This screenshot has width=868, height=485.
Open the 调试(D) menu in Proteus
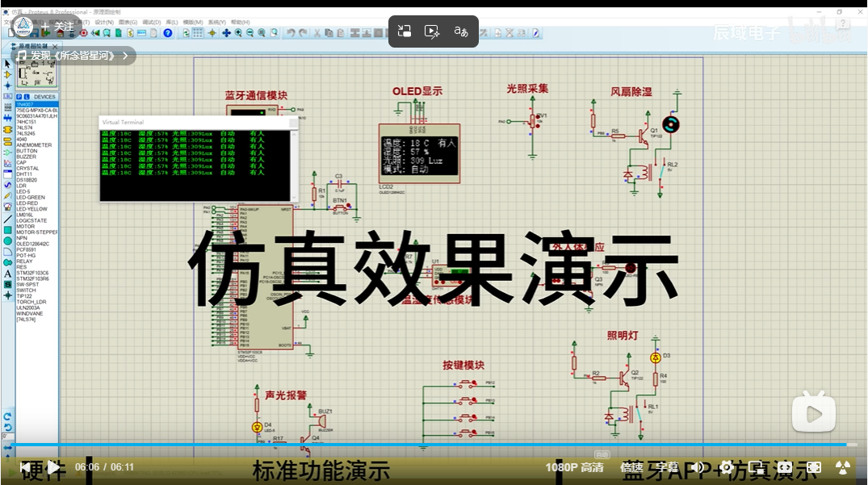click(x=152, y=22)
